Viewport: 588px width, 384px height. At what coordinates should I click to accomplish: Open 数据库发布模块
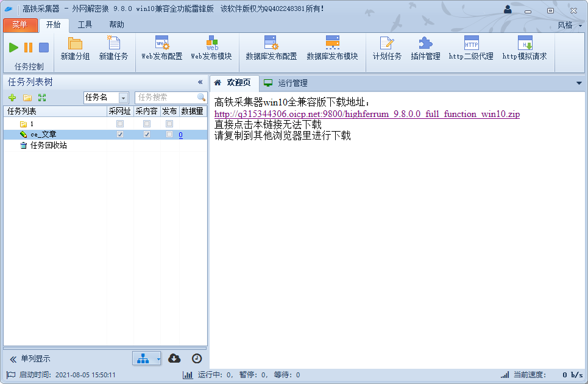click(x=332, y=48)
